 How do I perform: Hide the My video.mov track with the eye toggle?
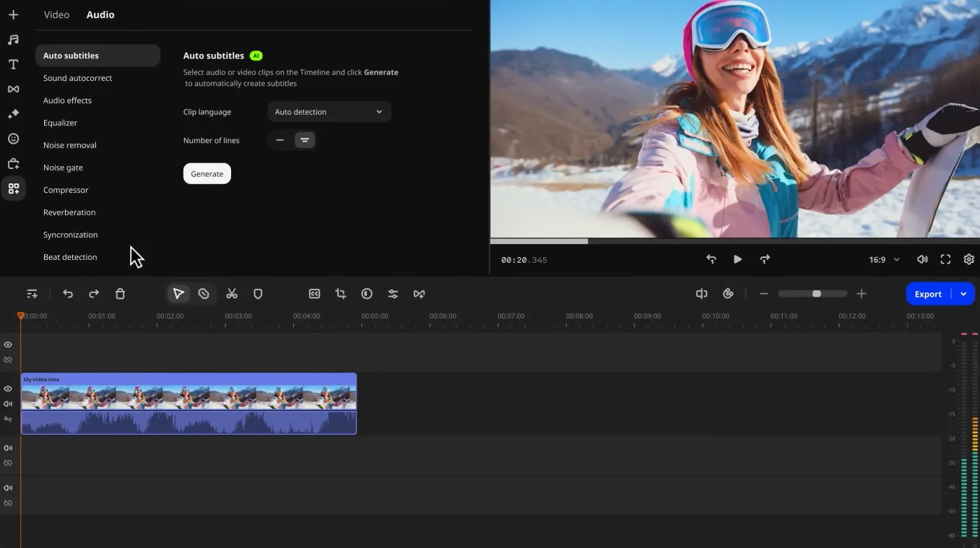click(x=8, y=388)
